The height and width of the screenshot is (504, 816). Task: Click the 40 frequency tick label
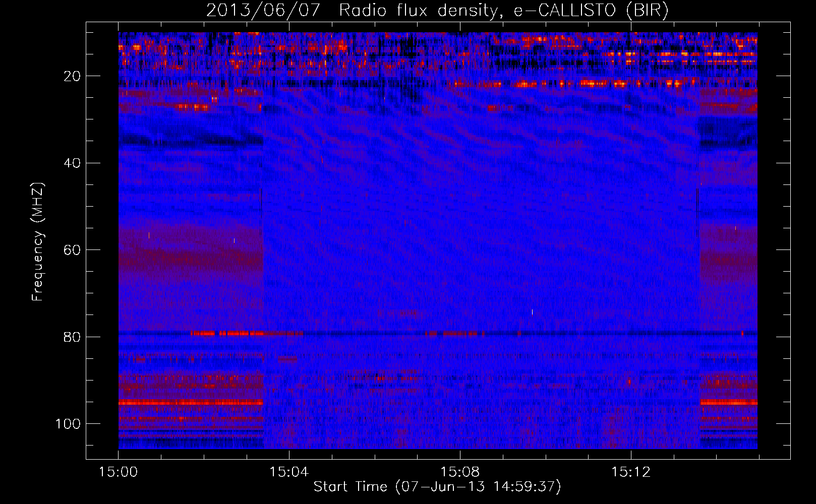click(x=72, y=163)
